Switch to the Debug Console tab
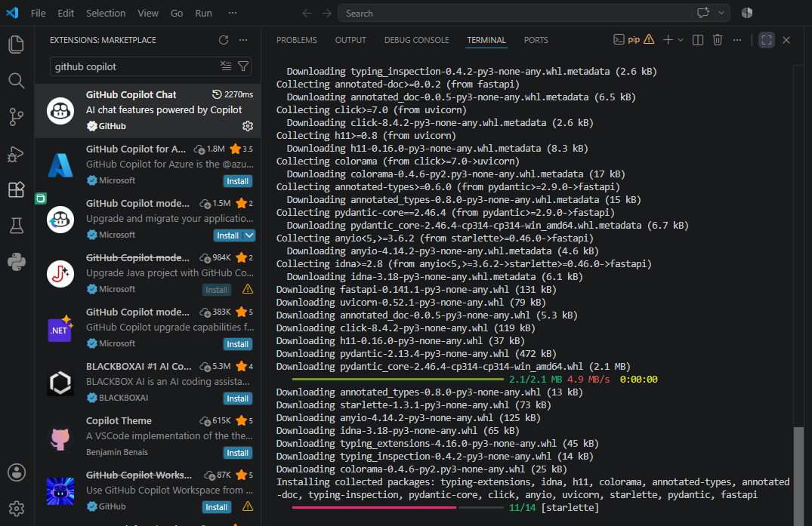Screen dimensions: 812x526 coord(416,40)
